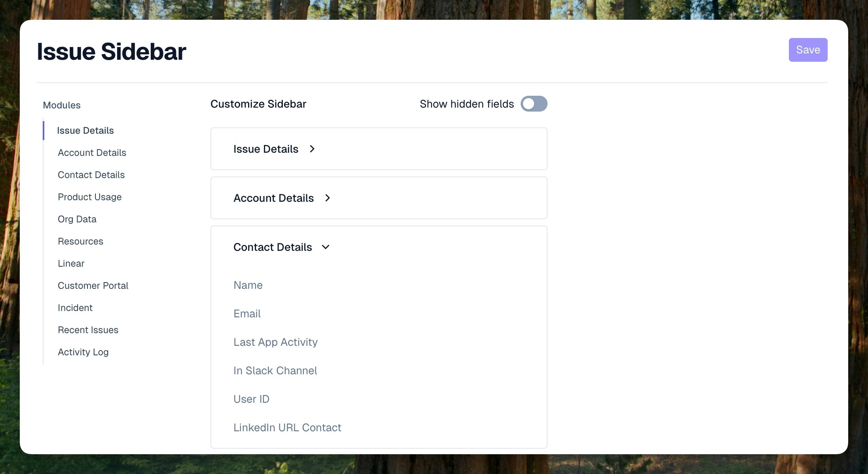
Task: Click the Last App Activity field
Action: tap(275, 342)
